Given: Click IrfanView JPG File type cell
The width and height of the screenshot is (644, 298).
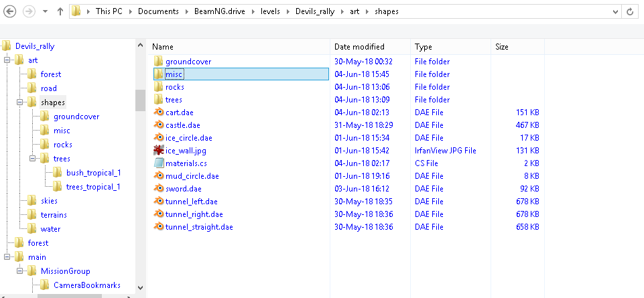Looking at the screenshot, I should tap(446, 151).
